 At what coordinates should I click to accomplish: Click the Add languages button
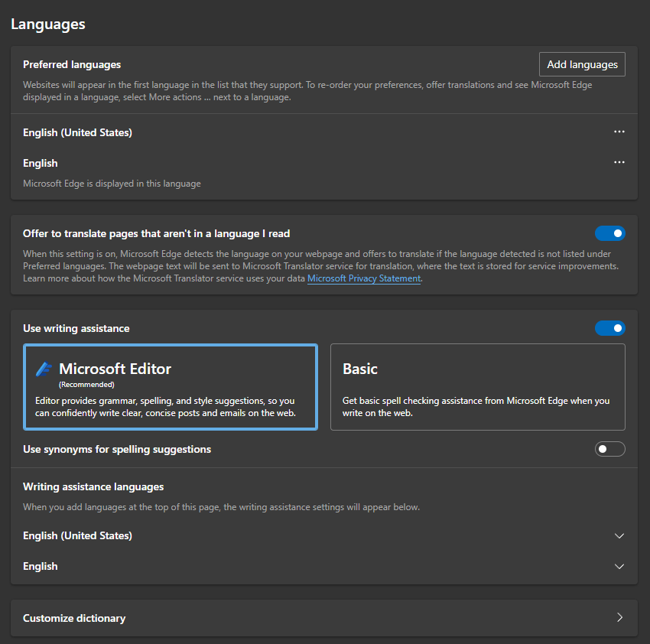click(582, 64)
